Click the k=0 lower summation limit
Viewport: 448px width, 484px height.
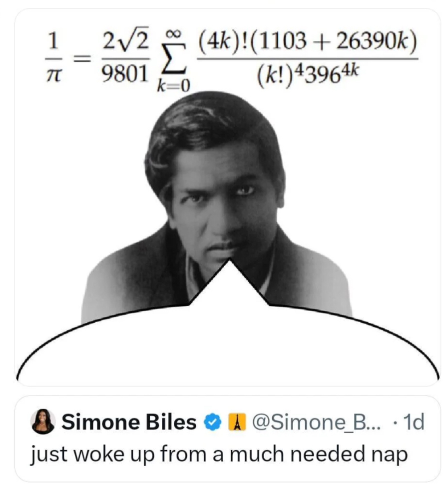(x=173, y=86)
